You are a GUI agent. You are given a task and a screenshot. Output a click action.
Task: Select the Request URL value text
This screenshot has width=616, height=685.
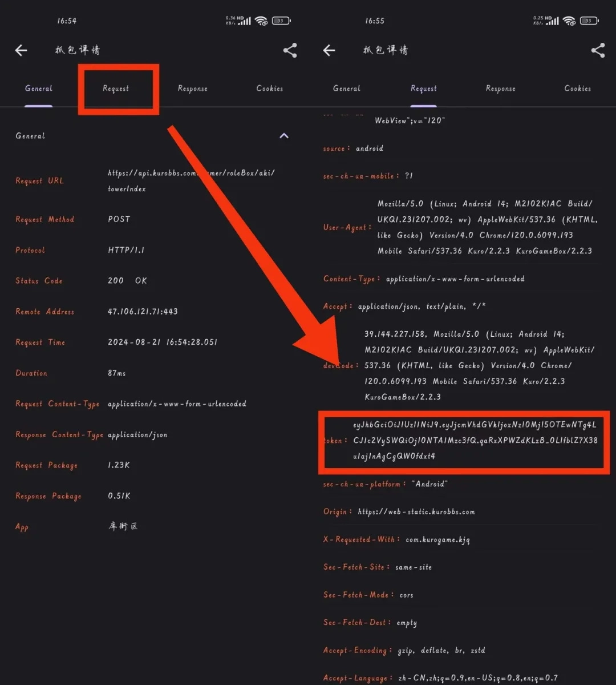point(191,181)
